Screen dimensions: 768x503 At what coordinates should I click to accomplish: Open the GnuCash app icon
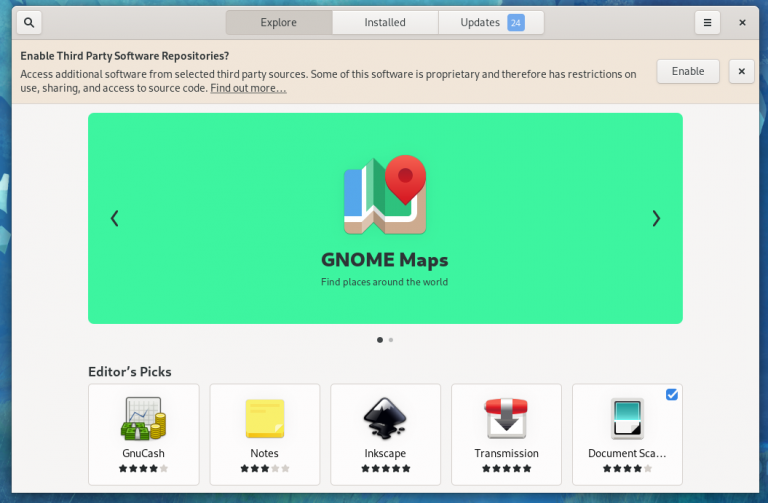coord(143,418)
